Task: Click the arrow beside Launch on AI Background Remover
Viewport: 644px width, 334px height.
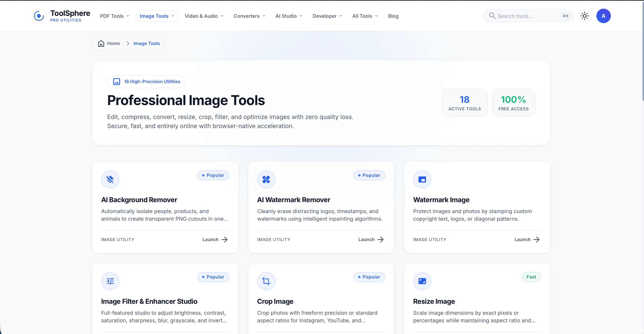Action: pos(224,240)
